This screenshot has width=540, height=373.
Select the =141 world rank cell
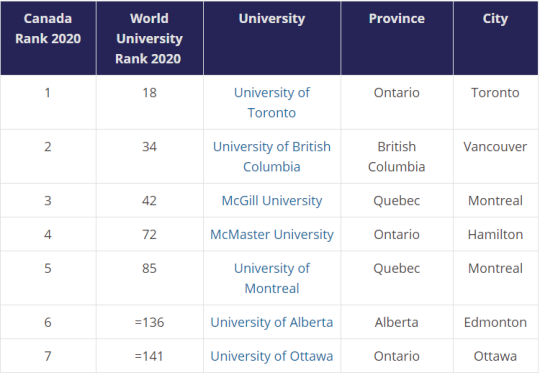pyautogui.click(x=149, y=356)
